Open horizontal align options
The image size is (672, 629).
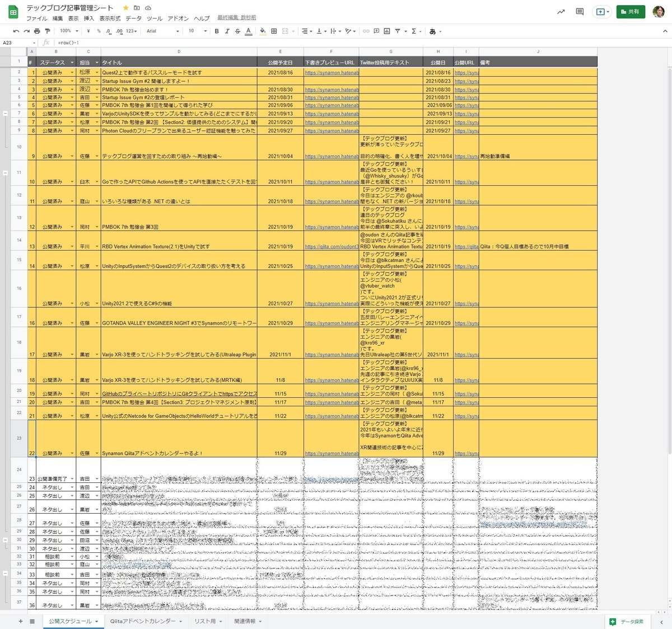[306, 31]
